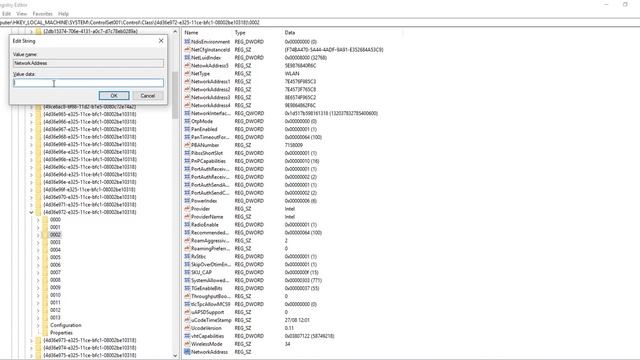Click the NetCfgInstanceId string value icon

click(187, 49)
